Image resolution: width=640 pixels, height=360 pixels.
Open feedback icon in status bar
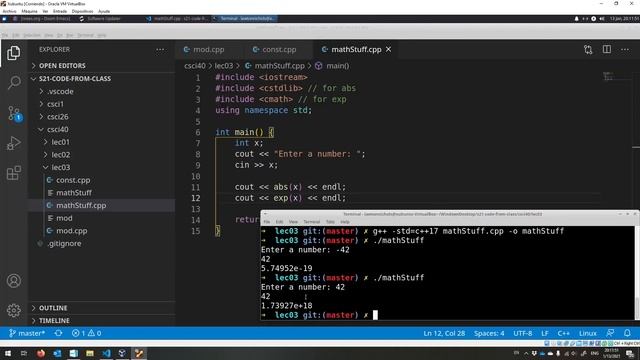tap(610, 333)
